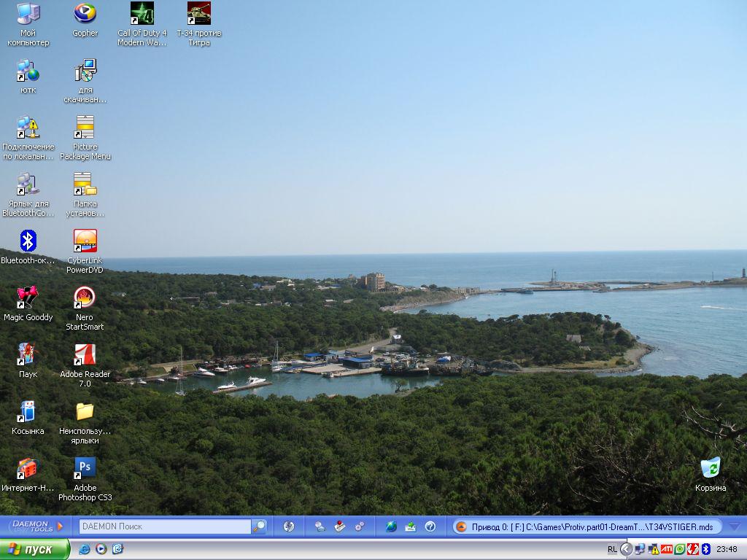This screenshot has width=747, height=560.
Task: Click the DAEMON Поиск search field
Action: tap(164, 526)
